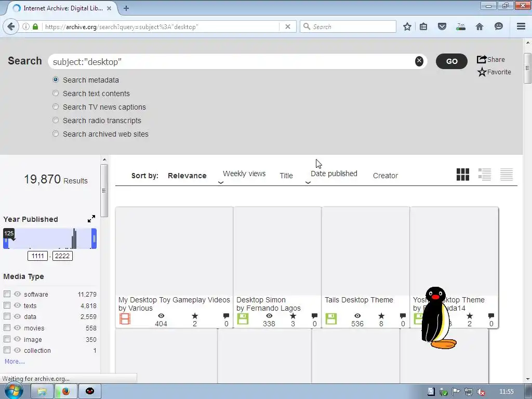Click software floppy icon on Desktop Simon
Image resolution: width=532 pixels, height=399 pixels.
coord(243,319)
